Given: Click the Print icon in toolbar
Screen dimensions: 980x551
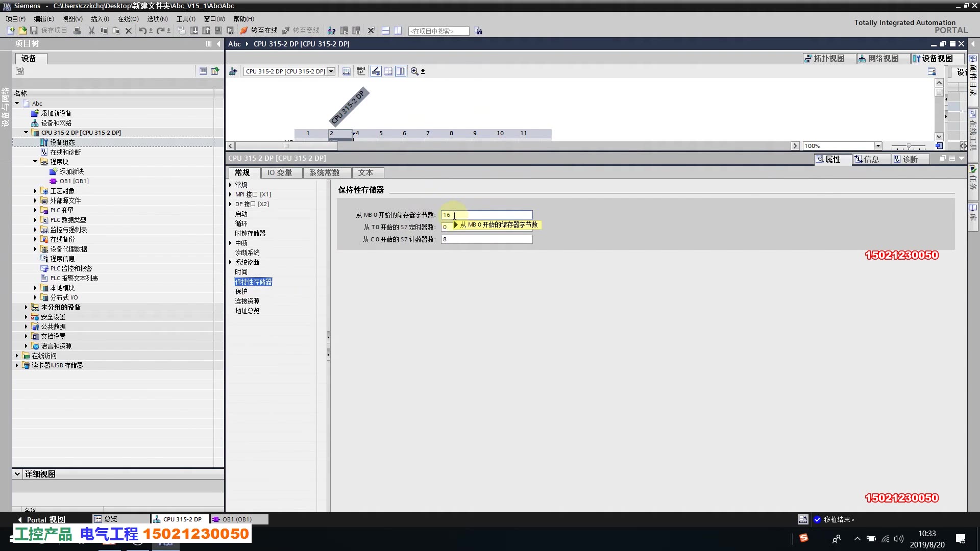Looking at the screenshot, I should click(x=77, y=31).
